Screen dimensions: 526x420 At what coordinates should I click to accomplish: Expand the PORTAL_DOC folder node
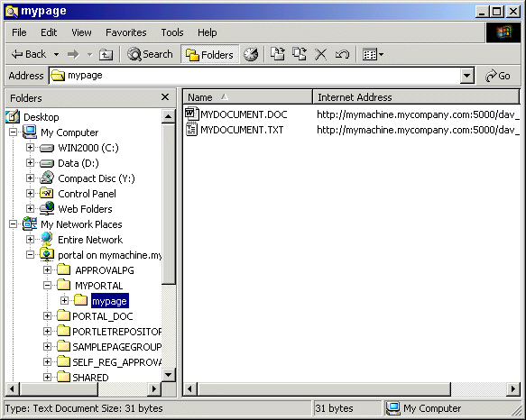pyautogui.click(x=47, y=315)
